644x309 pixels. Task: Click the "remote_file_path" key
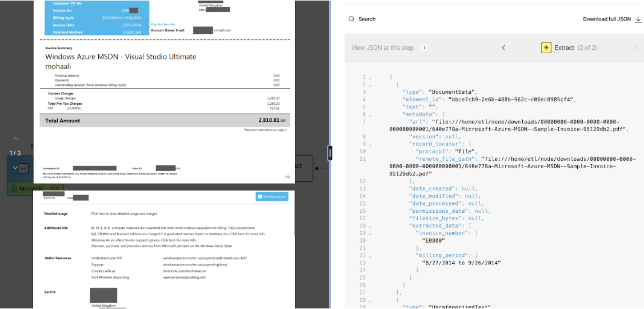[446, 159]
